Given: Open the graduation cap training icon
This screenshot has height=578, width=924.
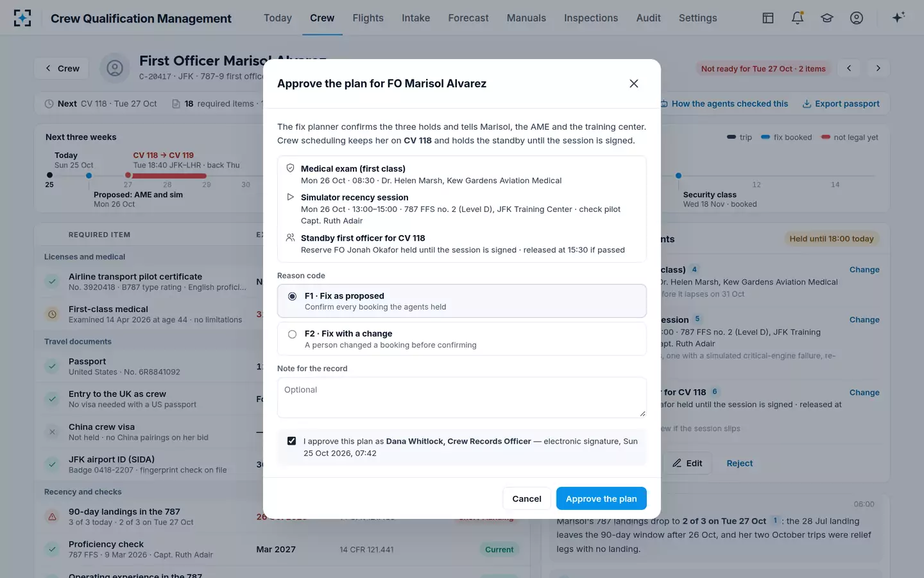Looking at the screenshot, I should (827, 18).
